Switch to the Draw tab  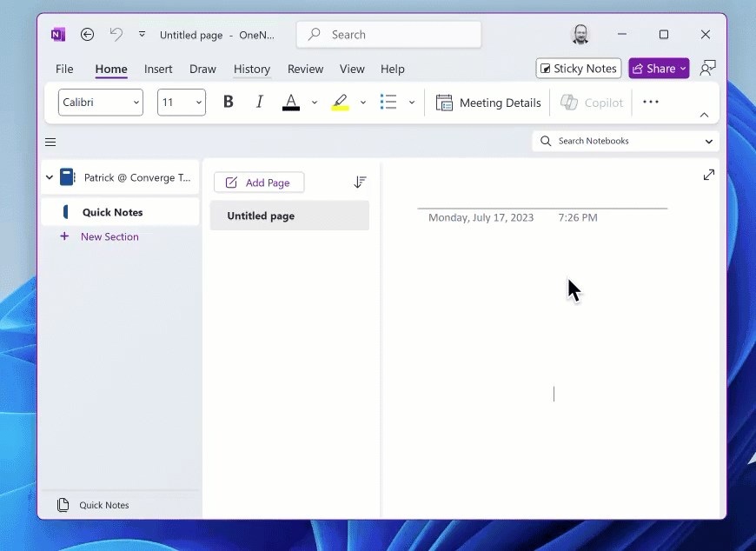pos(202,69)
